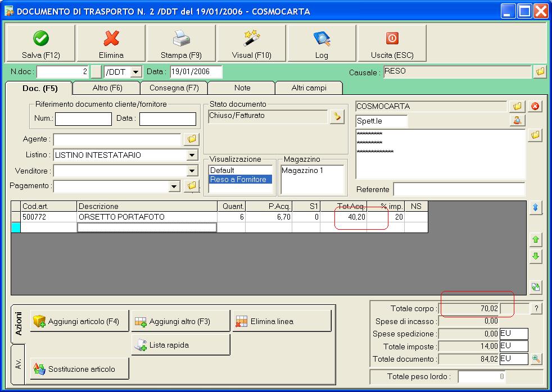This screenshot has width=552, height=392.
Task: Click magnifier icon beside Totale documento
Action: coord(536,359)
